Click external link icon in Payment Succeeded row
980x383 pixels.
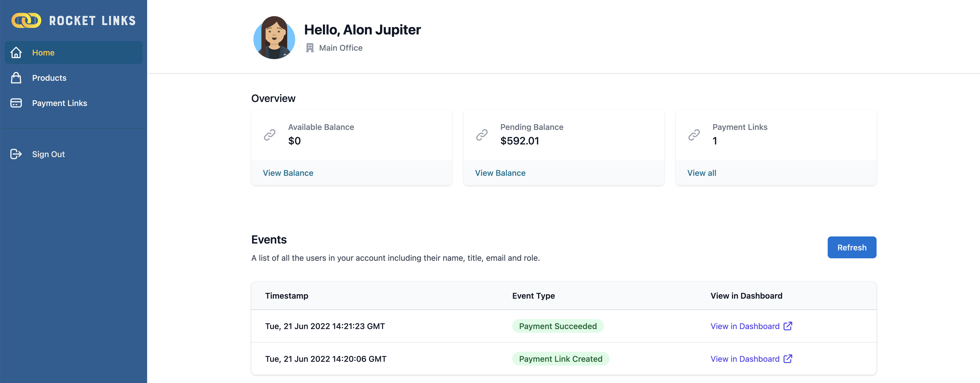coord(788,326)
